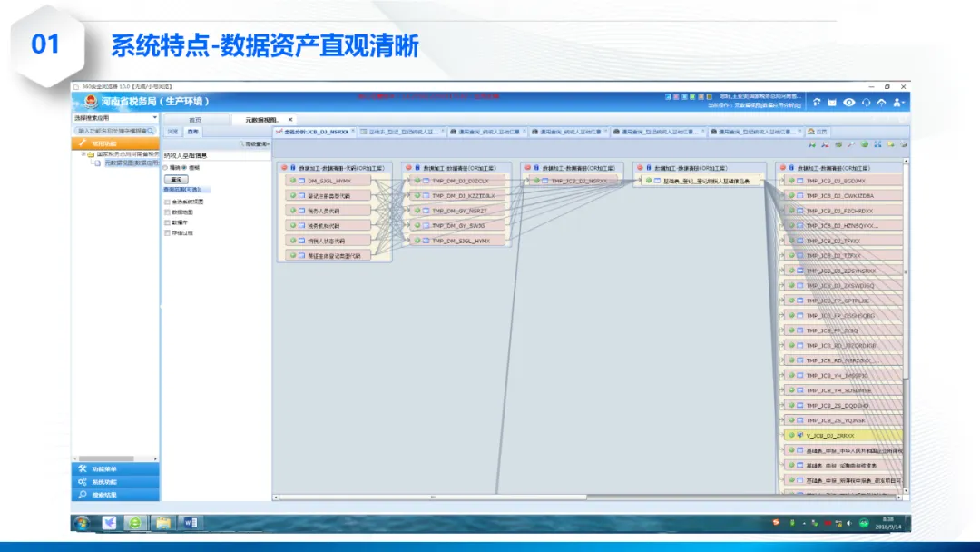
Task: Select the highlighted V_JCB_DJ_ZRRXX view node
Action: click(x=843, y=435)
